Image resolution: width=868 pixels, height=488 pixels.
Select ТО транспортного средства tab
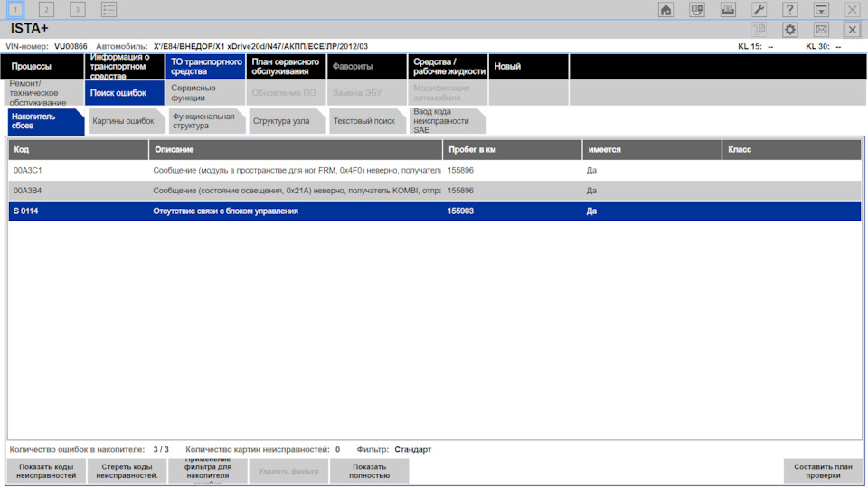pos(205,66)
